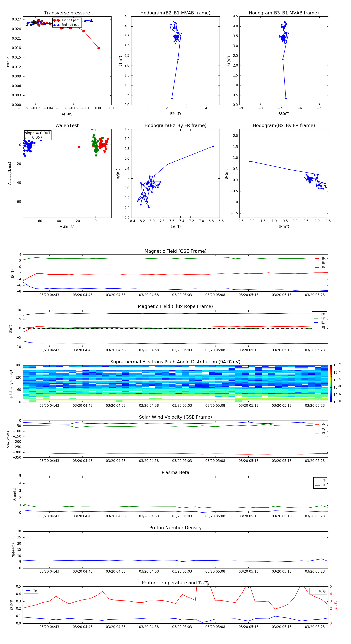Screen dimensions: 351x644
Task: Click the "A(T·m)" x-axis label
Action: (67, 114)
